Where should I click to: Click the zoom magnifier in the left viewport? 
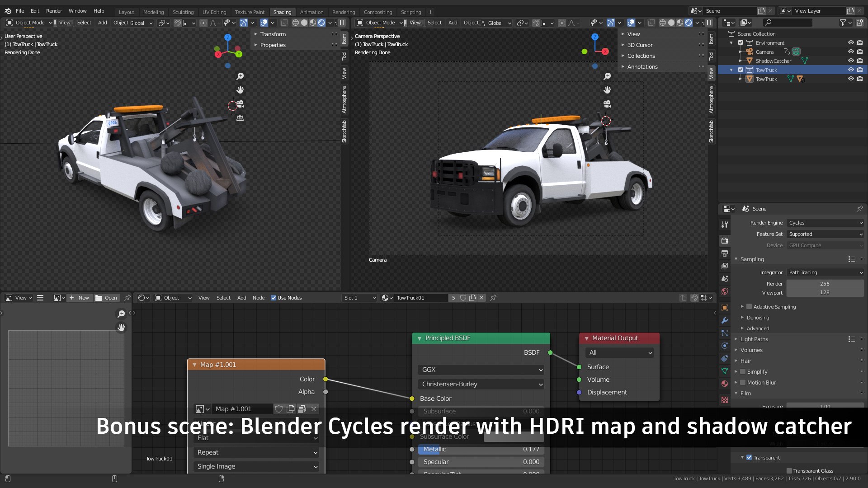click(x=240, y=76)
